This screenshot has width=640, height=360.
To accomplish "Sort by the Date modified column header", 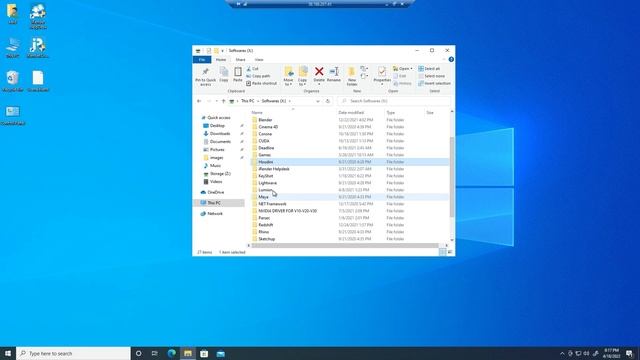I will 351,113.
